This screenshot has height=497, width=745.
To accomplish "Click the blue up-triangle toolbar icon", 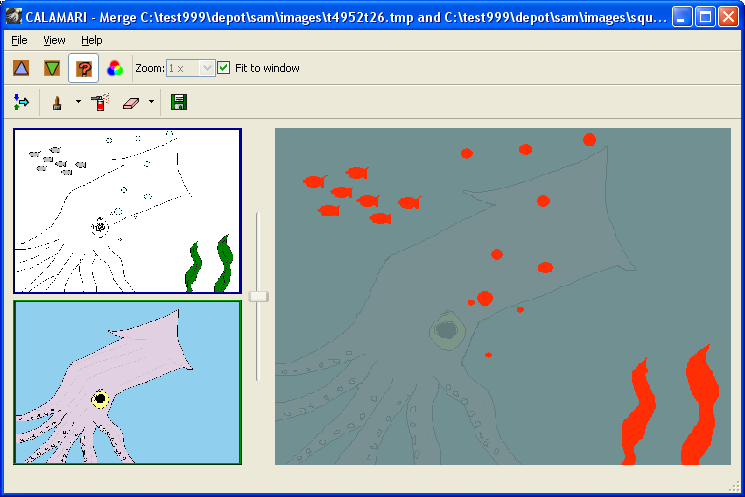I will [21, 68].
